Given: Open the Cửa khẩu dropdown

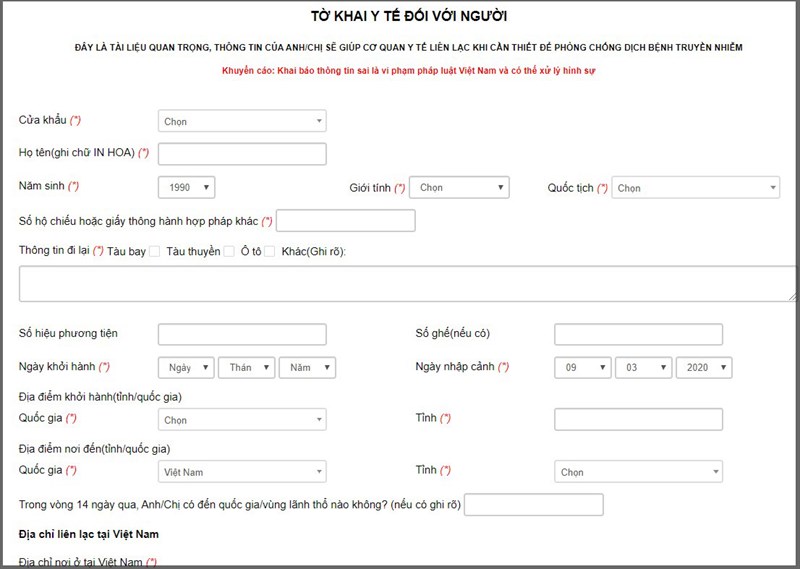Looking at the screenshot, I should point(242,121).
